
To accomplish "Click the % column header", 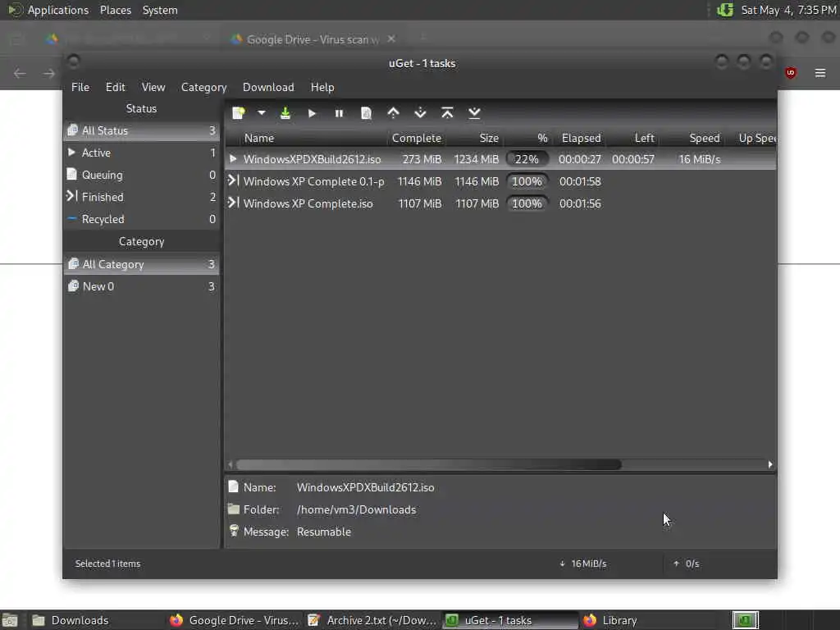I will pyautogui.click(x=527, y=138).
